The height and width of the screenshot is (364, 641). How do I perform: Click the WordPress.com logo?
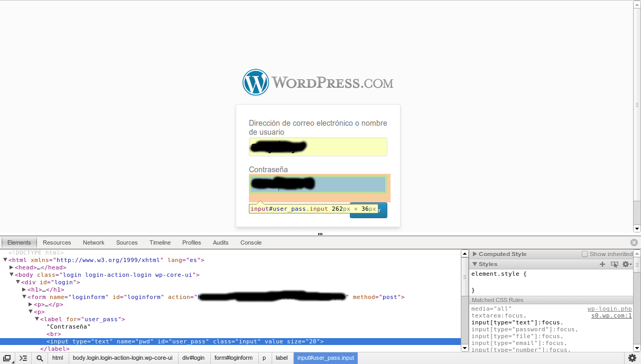[x=318, y=83]
